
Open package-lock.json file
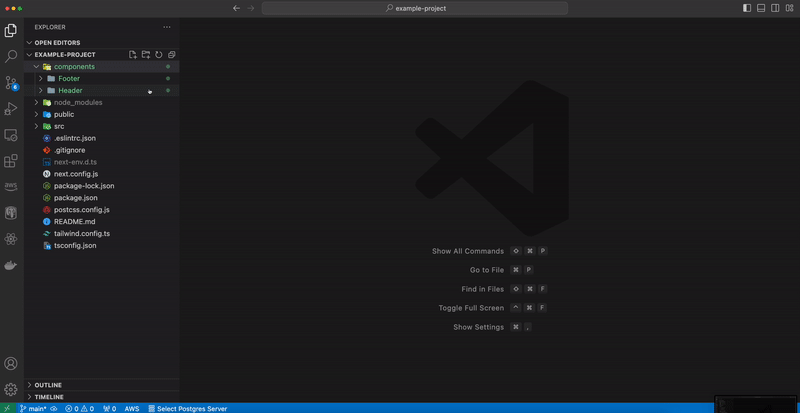click(x=102, y=186)
